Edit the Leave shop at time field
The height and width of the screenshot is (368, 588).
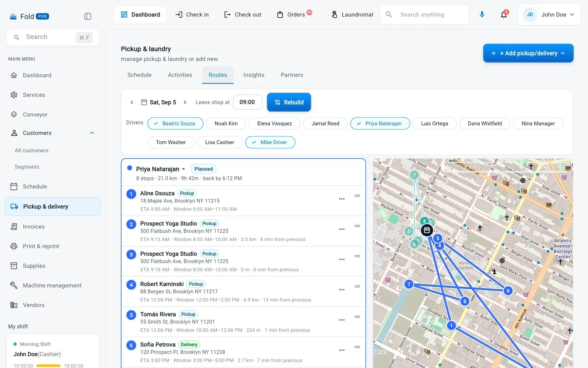click(x=248, y=102)
